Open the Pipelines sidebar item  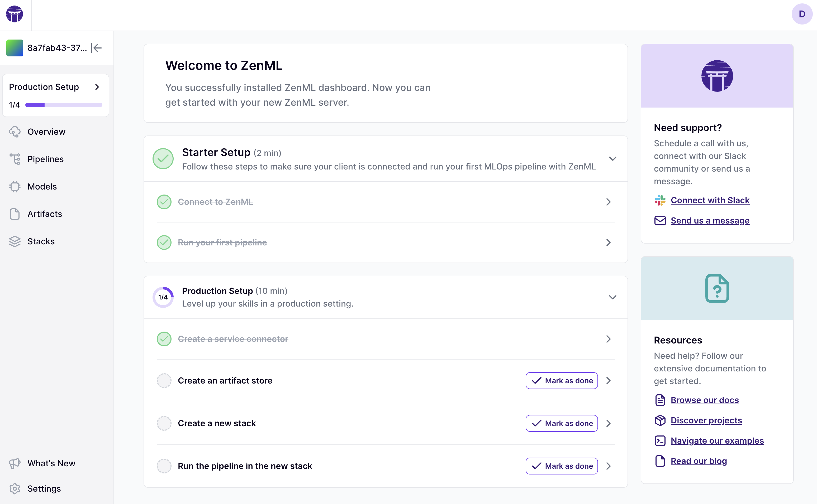pos(45,159)
